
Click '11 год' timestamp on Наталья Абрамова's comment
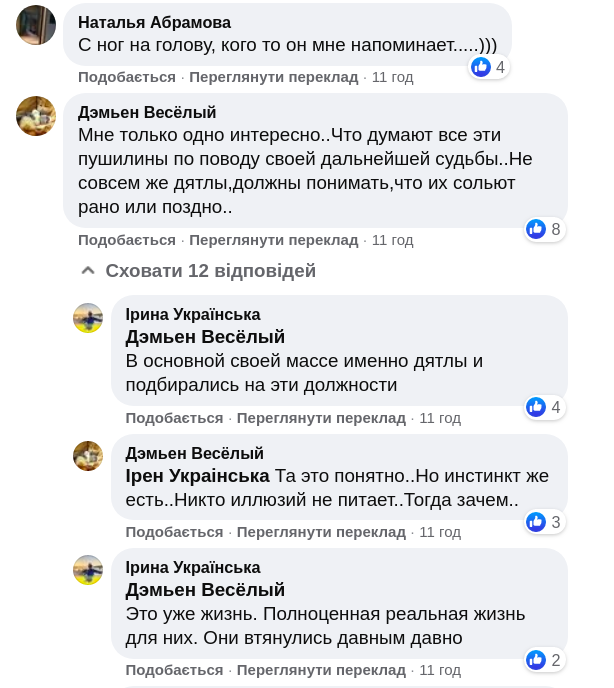[392, 77]
